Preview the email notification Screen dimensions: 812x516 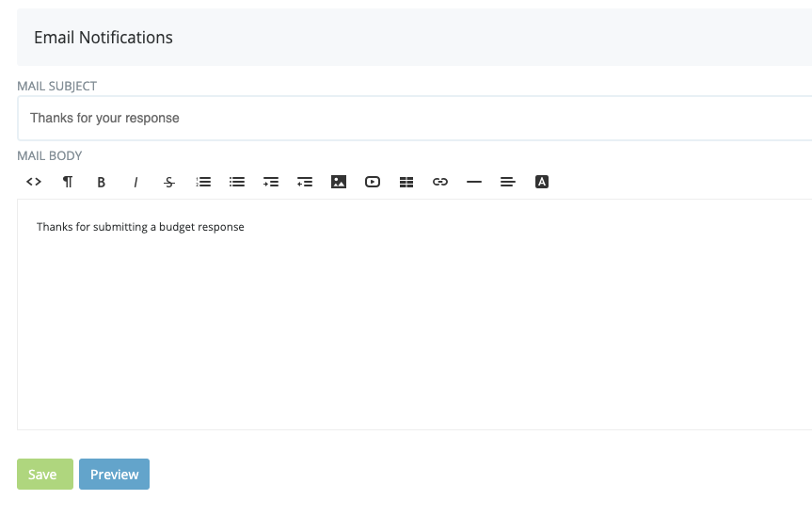tap(115, 474)
